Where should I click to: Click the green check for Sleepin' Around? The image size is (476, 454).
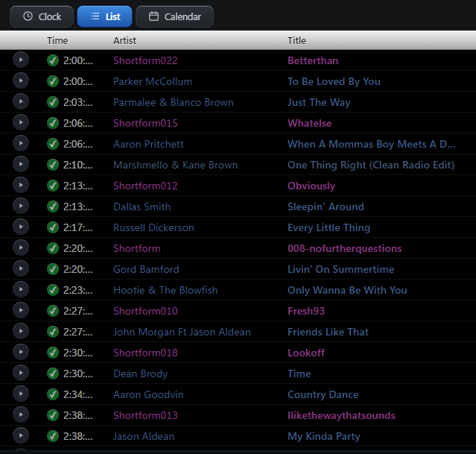53,206
